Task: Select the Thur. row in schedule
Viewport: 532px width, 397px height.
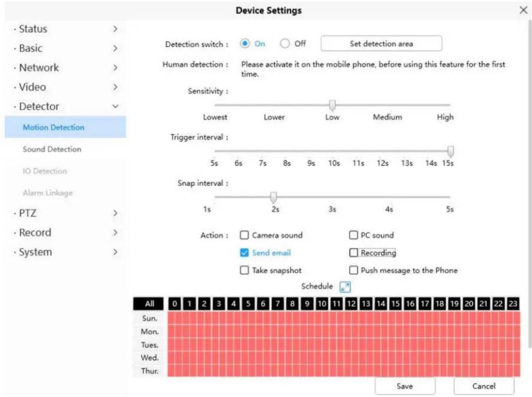Action: click(150, 371)
